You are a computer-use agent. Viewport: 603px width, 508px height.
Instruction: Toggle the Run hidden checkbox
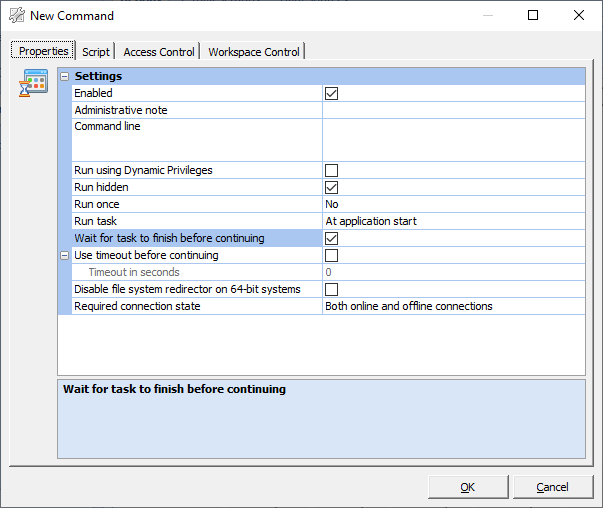tap(331, 187)
